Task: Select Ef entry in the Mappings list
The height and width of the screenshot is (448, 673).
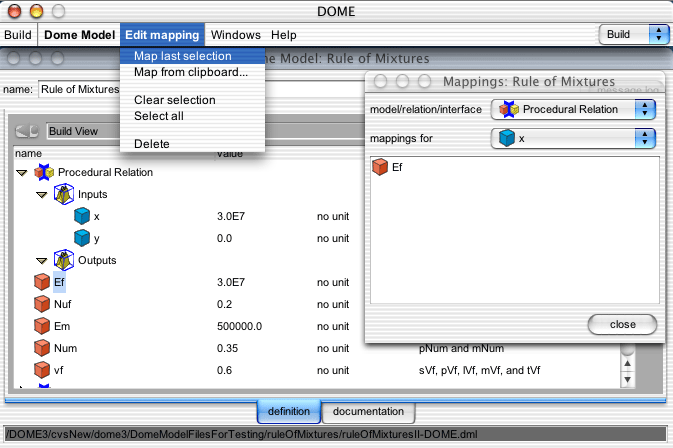Action: [x=397, y=167]
